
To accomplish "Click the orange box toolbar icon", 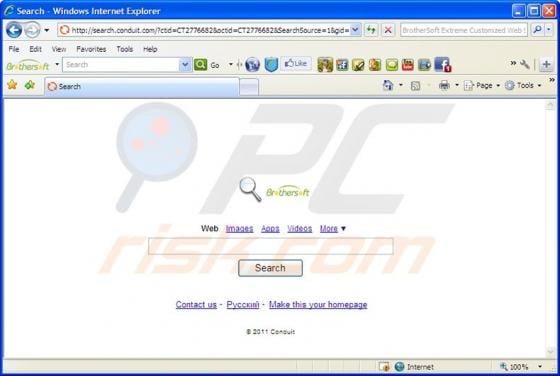I will coord(375,65).
